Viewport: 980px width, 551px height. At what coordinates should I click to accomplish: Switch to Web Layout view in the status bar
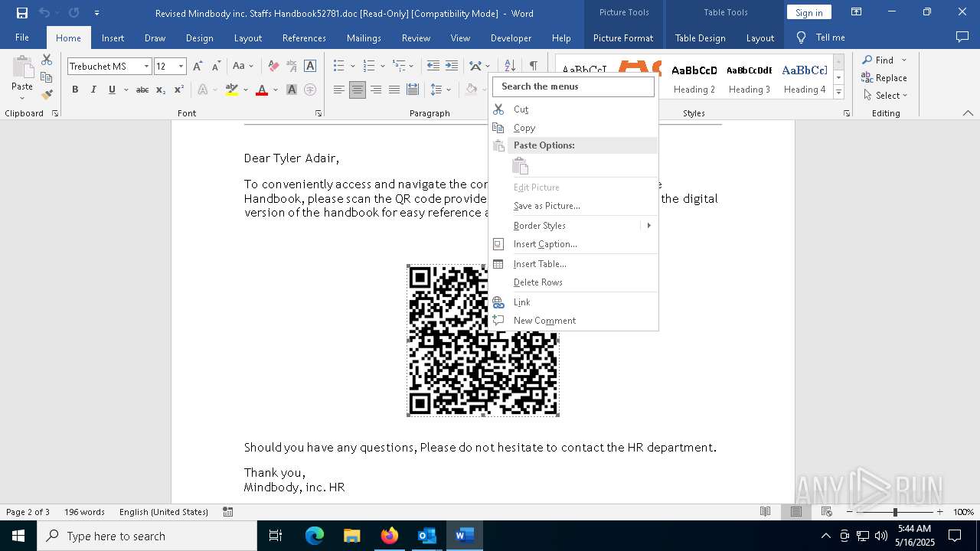[x=827, y=512]
